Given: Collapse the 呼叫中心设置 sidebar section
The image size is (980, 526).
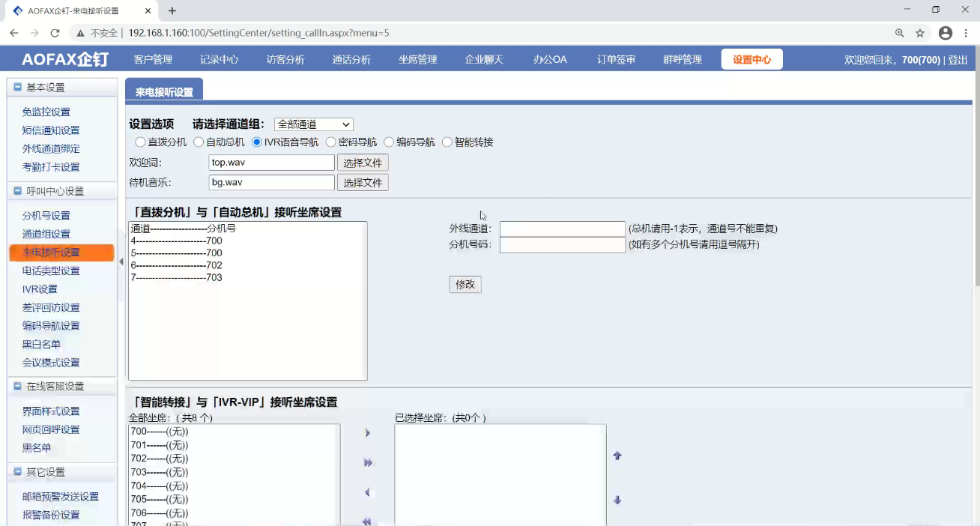Looking at the screenshot, I should [17, 191].
